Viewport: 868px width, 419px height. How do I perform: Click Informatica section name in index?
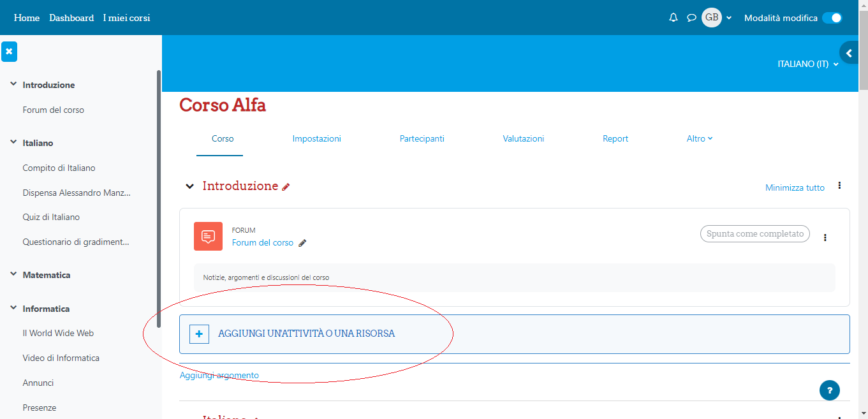coord(46,309)
